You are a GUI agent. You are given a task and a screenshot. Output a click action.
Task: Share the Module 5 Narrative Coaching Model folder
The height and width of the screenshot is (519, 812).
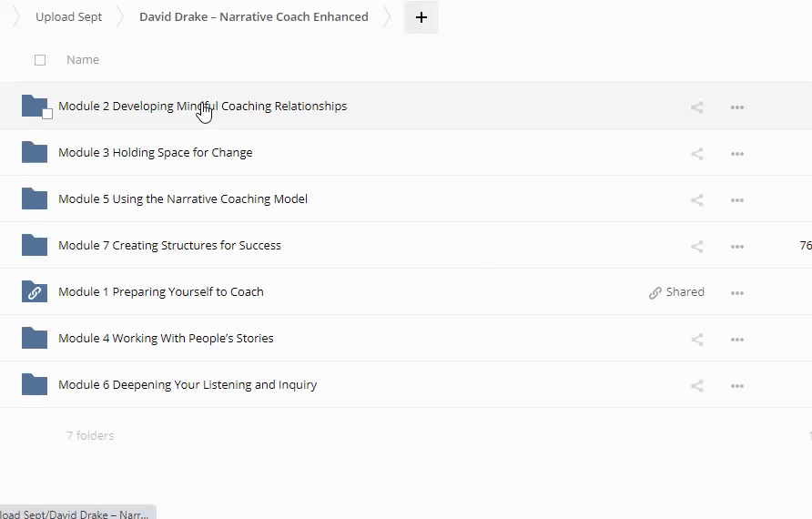click(696, 200)
